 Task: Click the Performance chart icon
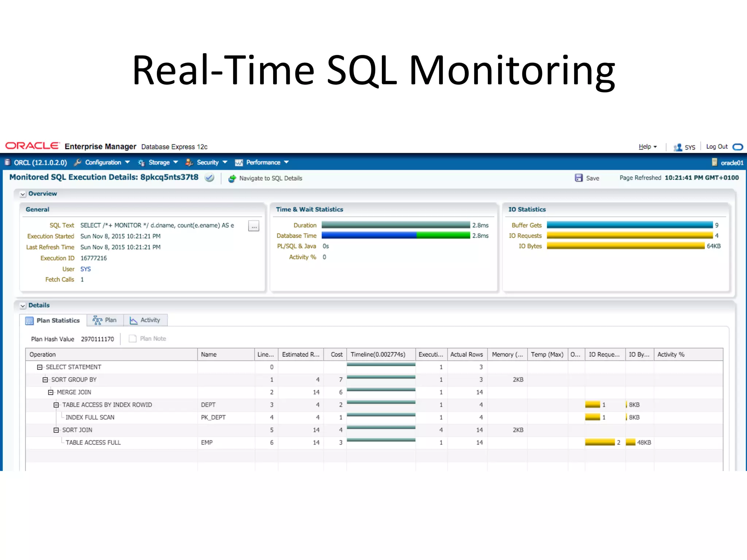[x=239, y=163]
